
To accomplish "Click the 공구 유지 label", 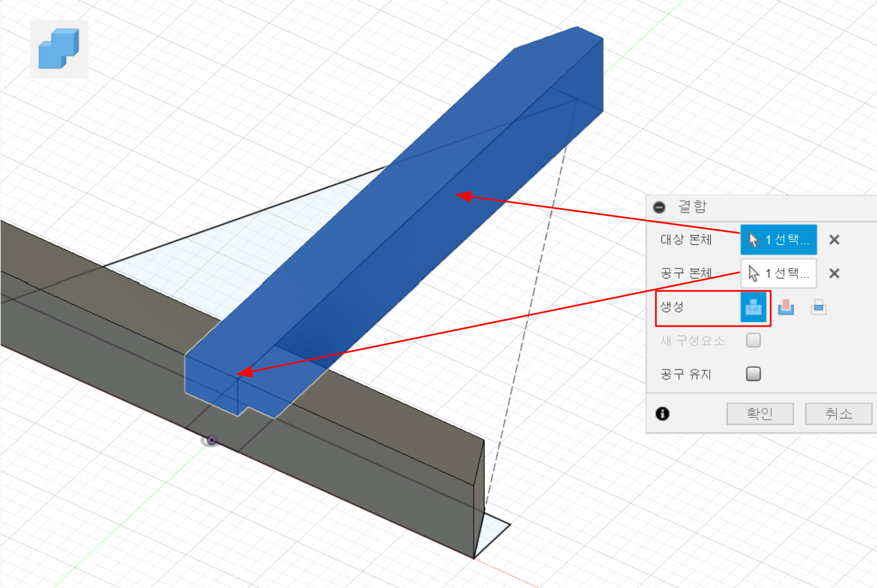I will [x=686, y=374].
